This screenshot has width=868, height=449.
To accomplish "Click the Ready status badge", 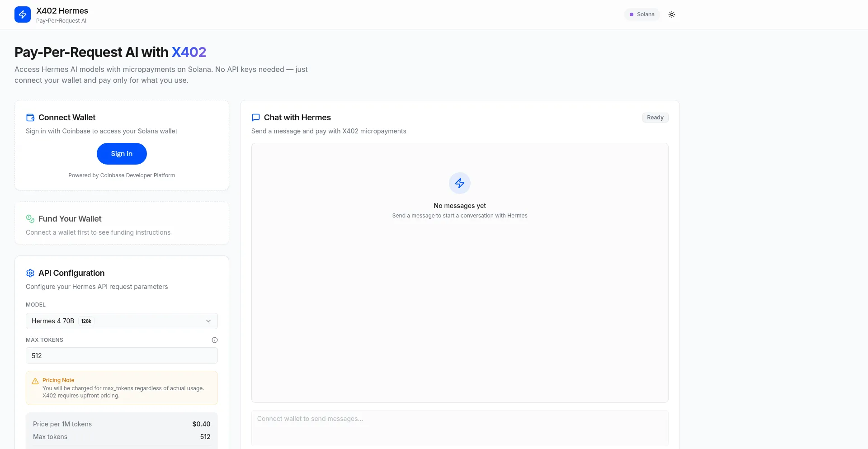I will (x=655, y=118).
